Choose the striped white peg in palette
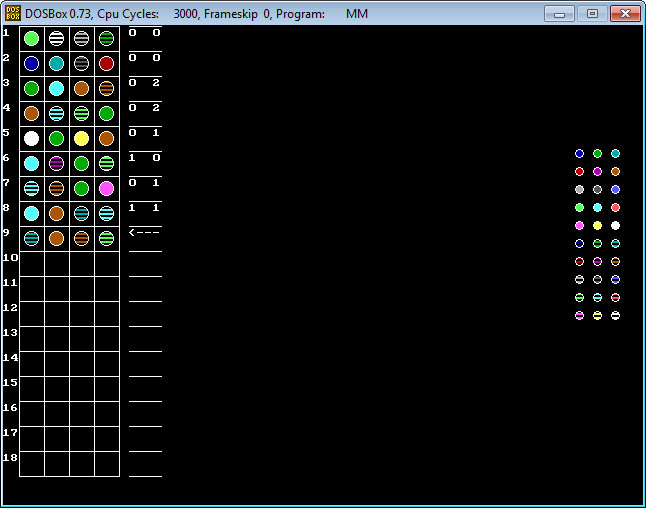The image size is (646, 508). tap(615, 315)
